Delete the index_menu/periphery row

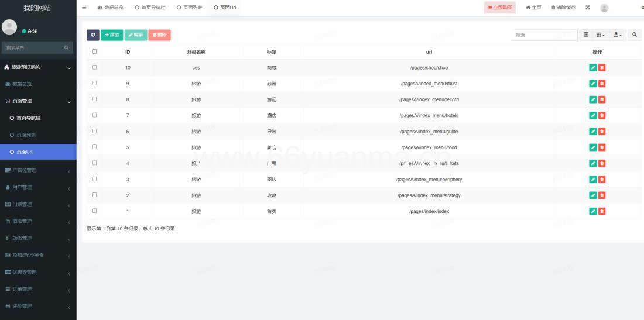[x=602, y=179]
